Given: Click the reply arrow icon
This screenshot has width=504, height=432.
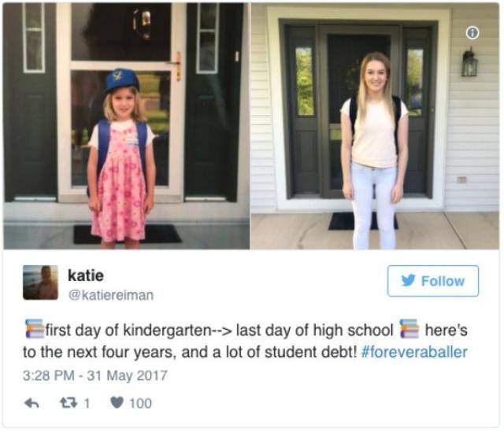Looking at the screenshot, I should [31, 403].
